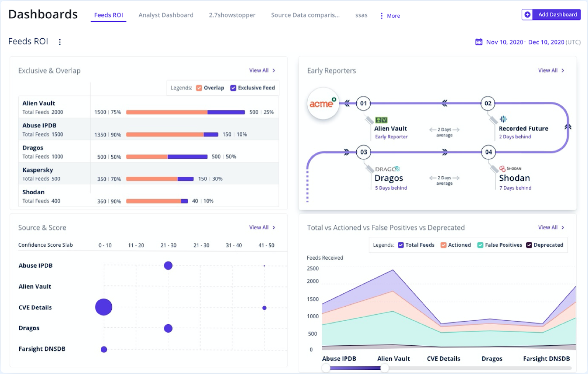Switch to the ssas tab

(361, 15)
